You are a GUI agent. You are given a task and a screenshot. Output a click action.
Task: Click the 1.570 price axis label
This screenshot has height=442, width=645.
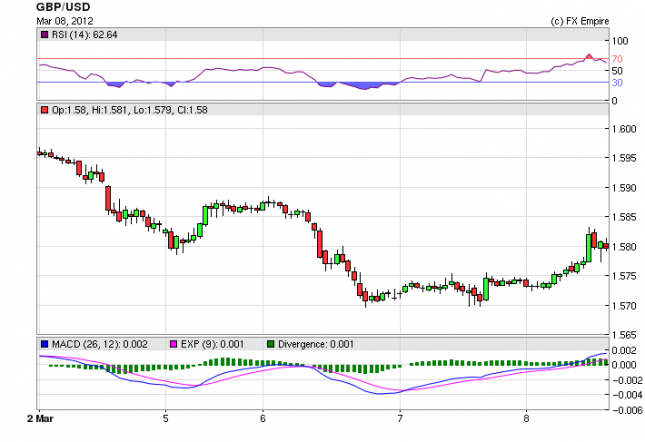point(624,305)
